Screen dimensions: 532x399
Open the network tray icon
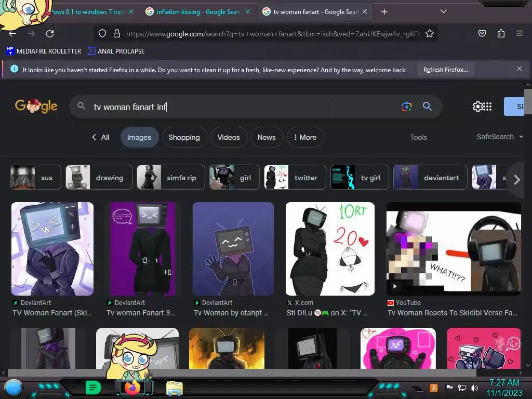tap(462, 388)
